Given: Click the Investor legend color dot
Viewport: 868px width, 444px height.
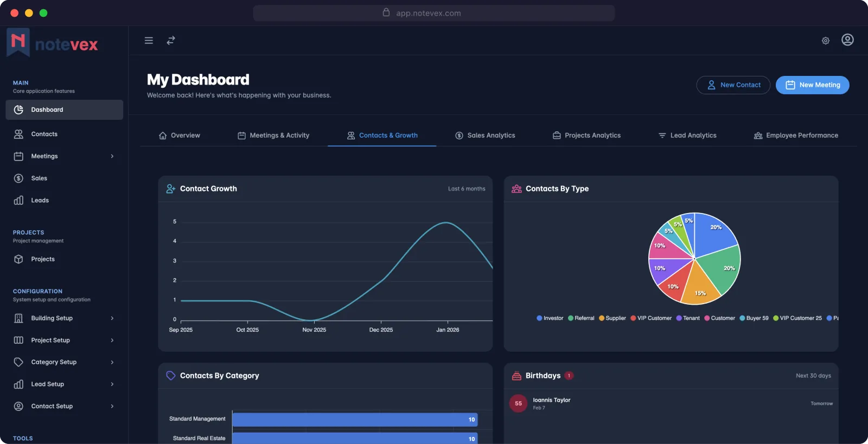Looking at the screenshot, I should click(539, 318).
